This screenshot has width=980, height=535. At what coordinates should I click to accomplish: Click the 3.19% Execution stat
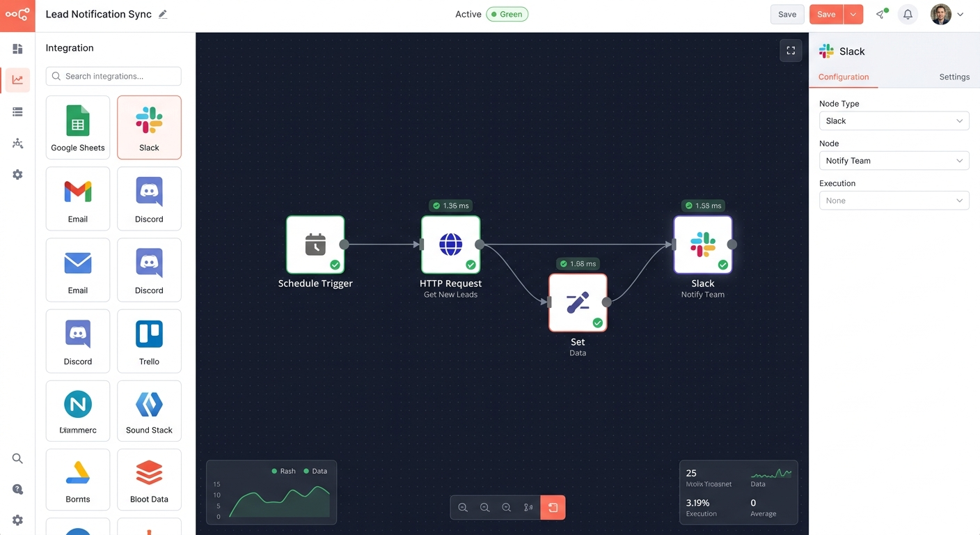[x=701, y=507]
